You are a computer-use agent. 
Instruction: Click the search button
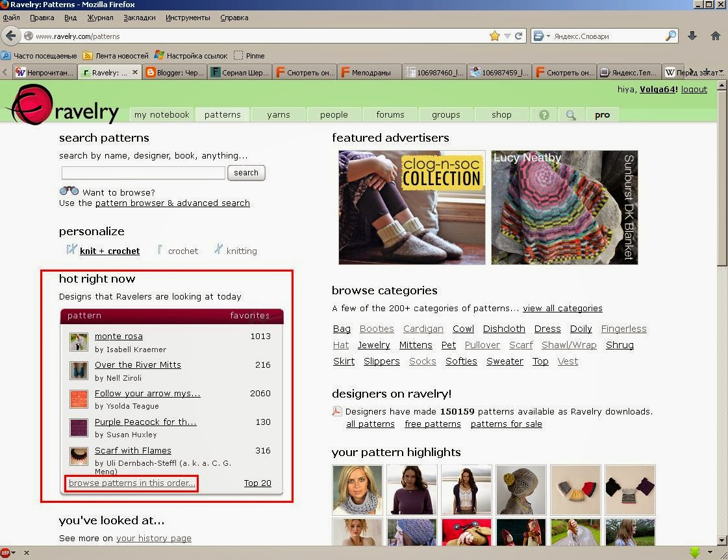coord(246,173)
